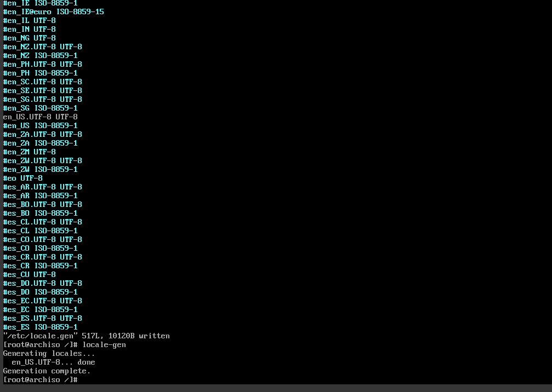The height and width of the screenshot is (392, 552).
Task: Click the uncommented 'en_US.UTF-8 UTF-8' line
Action: pyautogui.click(x=40, y=117)
